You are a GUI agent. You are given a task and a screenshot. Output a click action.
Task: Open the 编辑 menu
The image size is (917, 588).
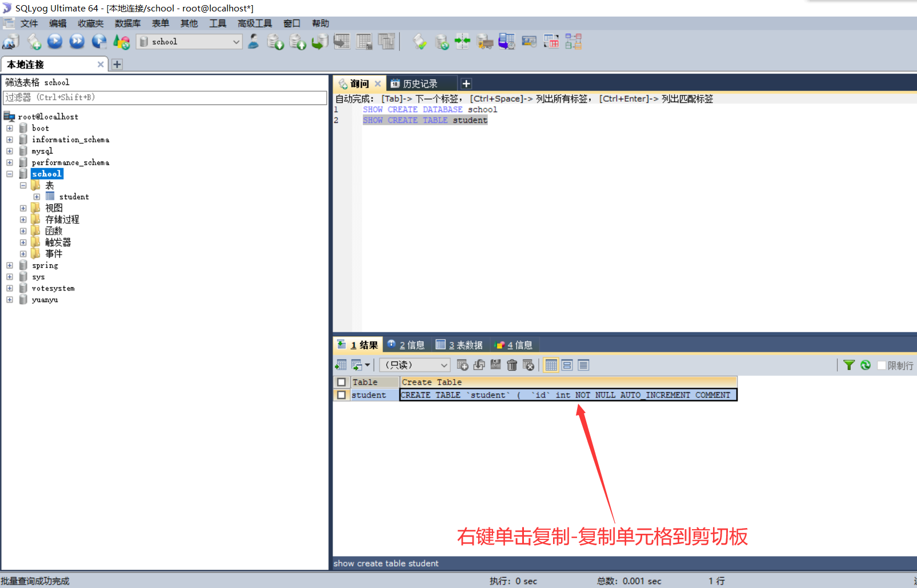coord(58,23)
